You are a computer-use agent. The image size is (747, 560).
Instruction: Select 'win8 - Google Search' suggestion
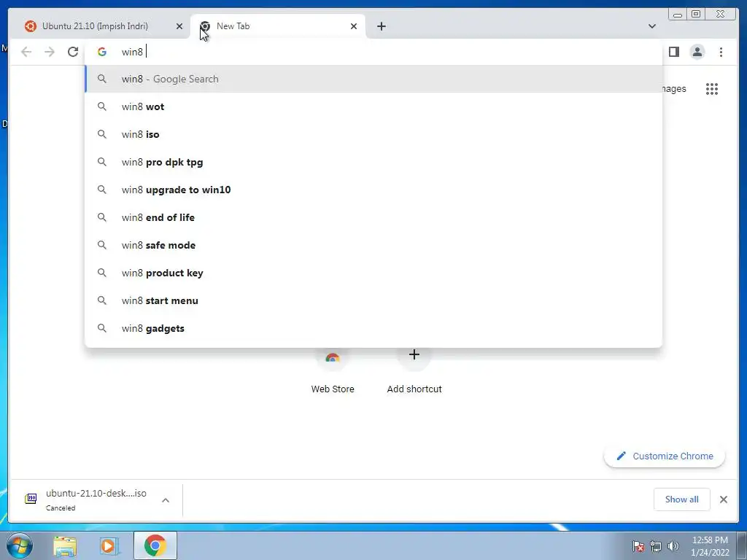point(373,79)
